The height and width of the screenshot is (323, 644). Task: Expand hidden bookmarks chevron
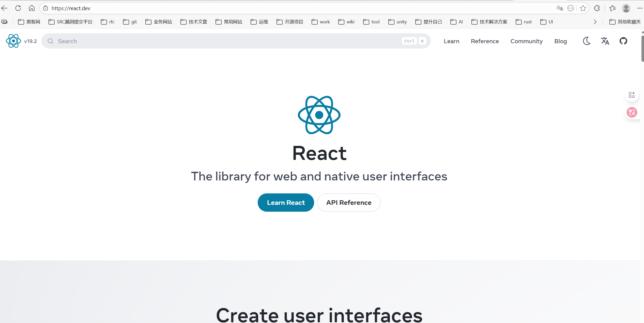(x=595, y=22)
